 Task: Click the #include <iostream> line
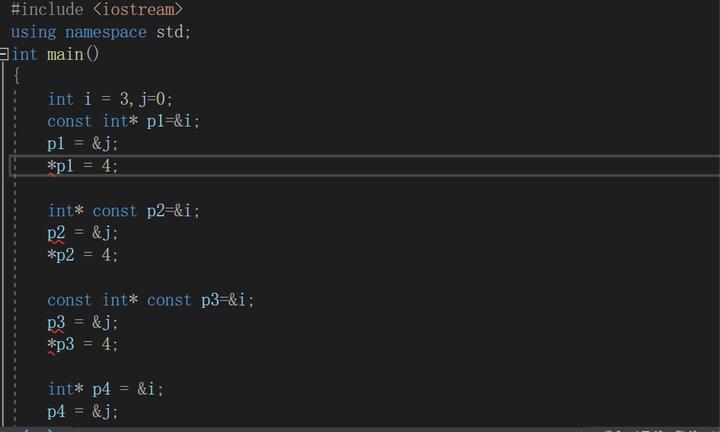click(96, 9)
